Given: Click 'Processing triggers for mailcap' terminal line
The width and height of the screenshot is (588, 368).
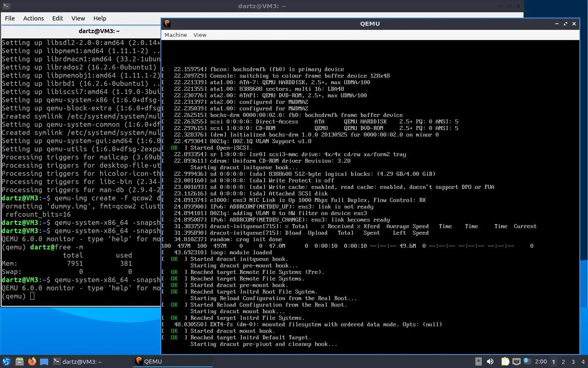Looking at the screenshot, I should [x=81, y=157].
